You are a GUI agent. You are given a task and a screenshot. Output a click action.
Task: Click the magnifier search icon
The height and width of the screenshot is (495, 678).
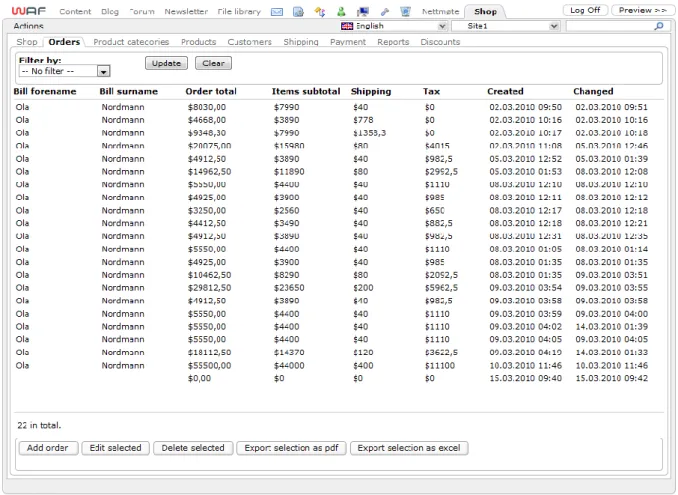coord(659,26)
